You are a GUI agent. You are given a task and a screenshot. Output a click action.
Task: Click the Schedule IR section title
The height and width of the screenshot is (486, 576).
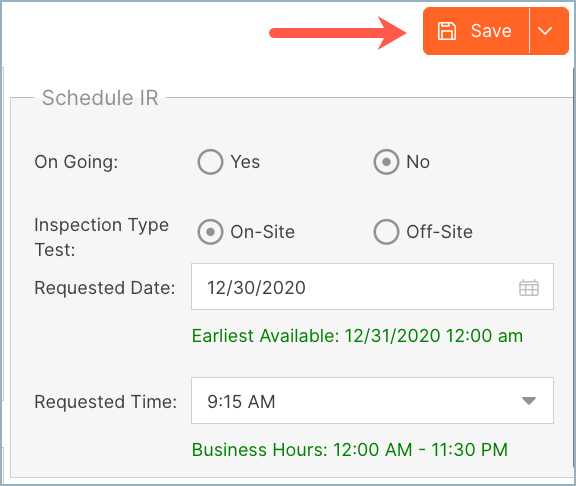(x=100, y=98)
